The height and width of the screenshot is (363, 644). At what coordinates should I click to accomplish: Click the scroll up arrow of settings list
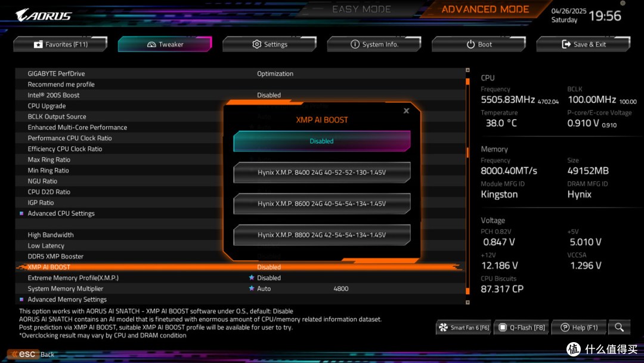pos(467,70)
